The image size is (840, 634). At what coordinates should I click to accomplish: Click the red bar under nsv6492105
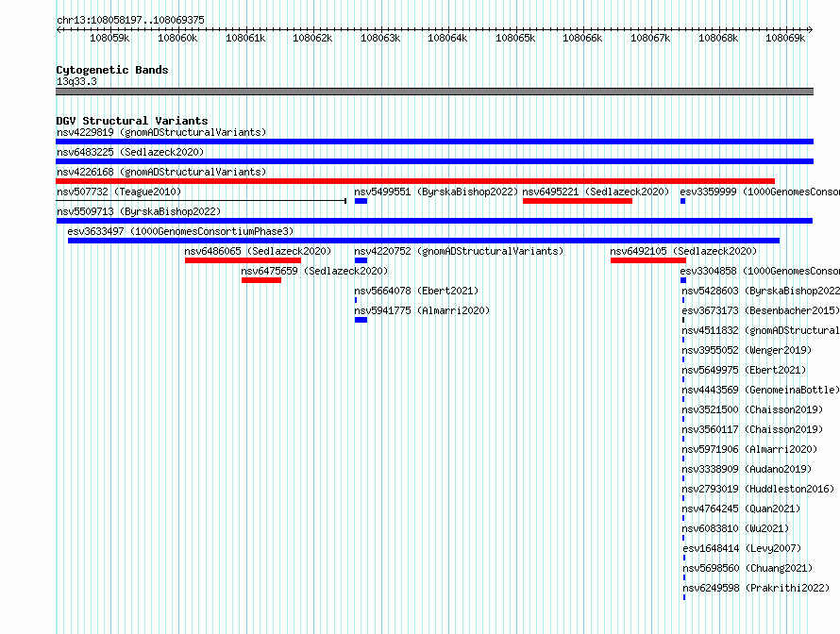coord(648,260)
